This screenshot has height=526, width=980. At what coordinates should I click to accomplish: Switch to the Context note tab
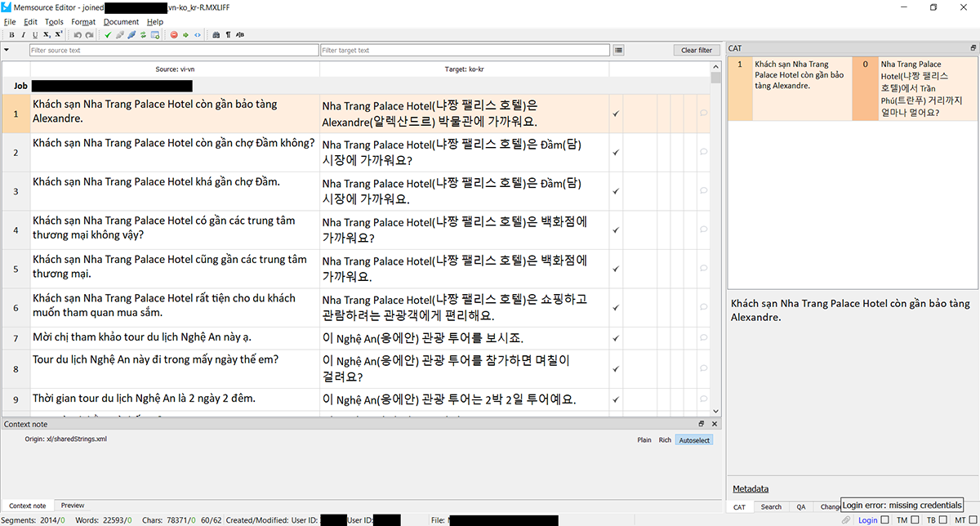pyautogui.click(x=27, y=506)
